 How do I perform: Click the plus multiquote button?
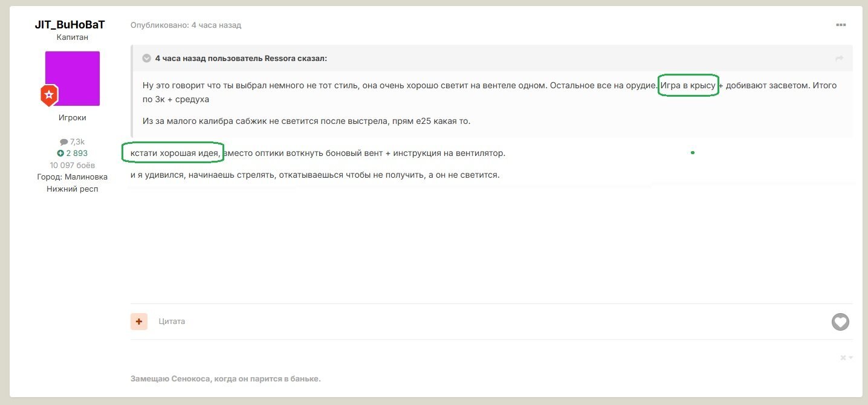(139, 321)
